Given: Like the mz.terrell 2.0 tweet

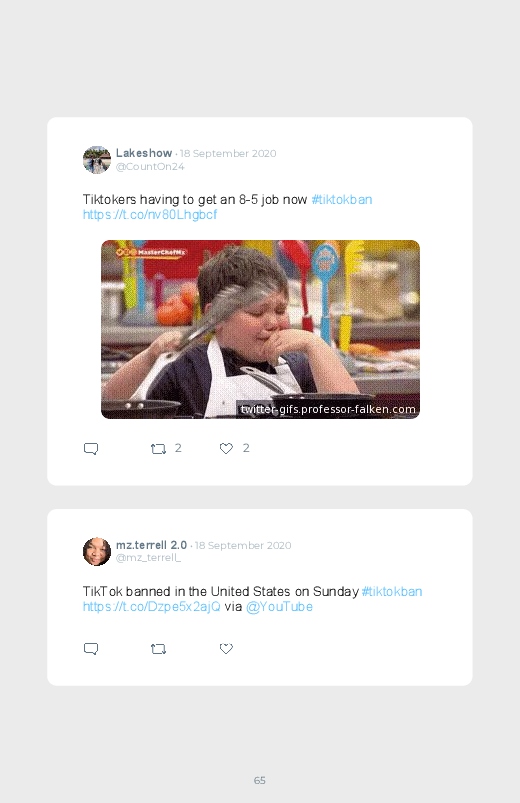Looking at the screenshot, I should pyautogui.click(x=226, y=649).
